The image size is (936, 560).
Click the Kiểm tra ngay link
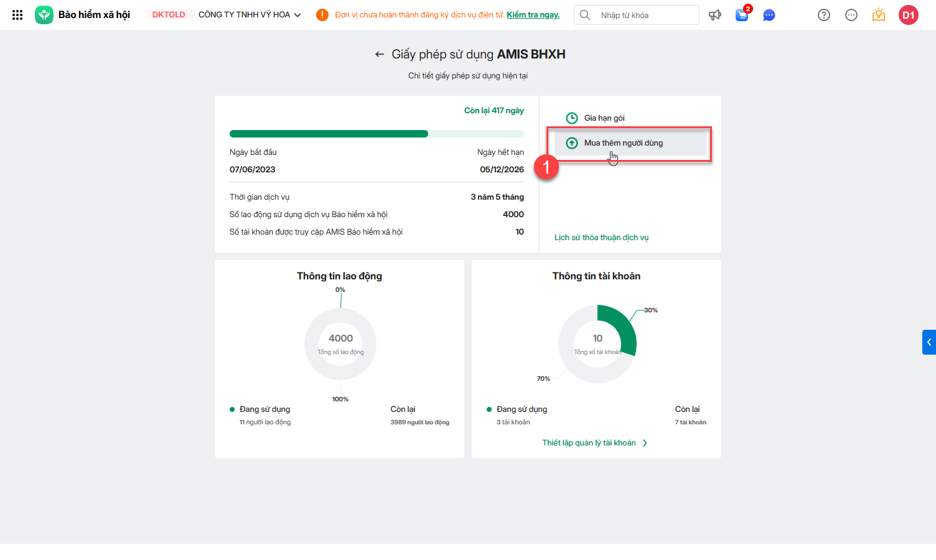(533, 15)
